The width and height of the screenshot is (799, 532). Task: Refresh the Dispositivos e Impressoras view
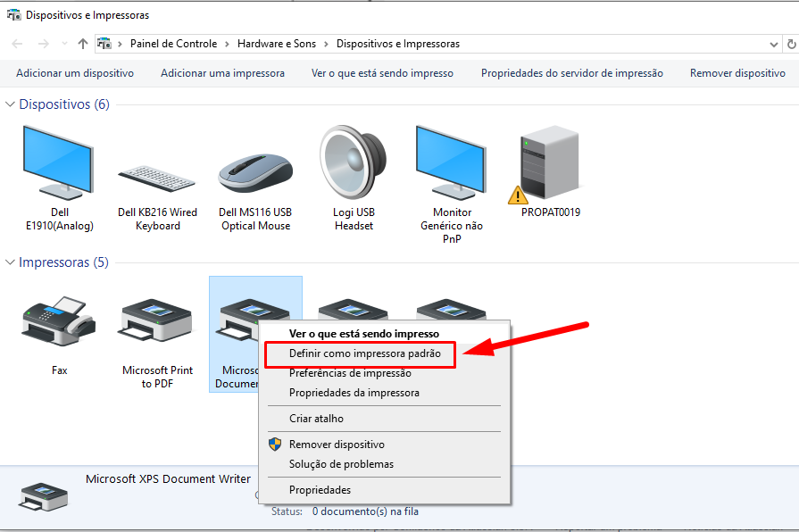pyautogui.click(x=791, y=45)
